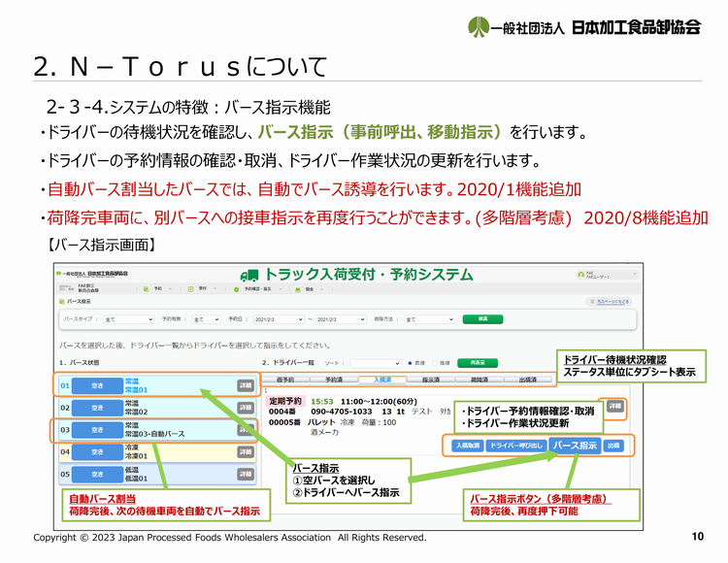Screen dimensions: 728x563
Task: Click the 予約 menu icon
Action: pyautogui.click(x=146, y=289)
